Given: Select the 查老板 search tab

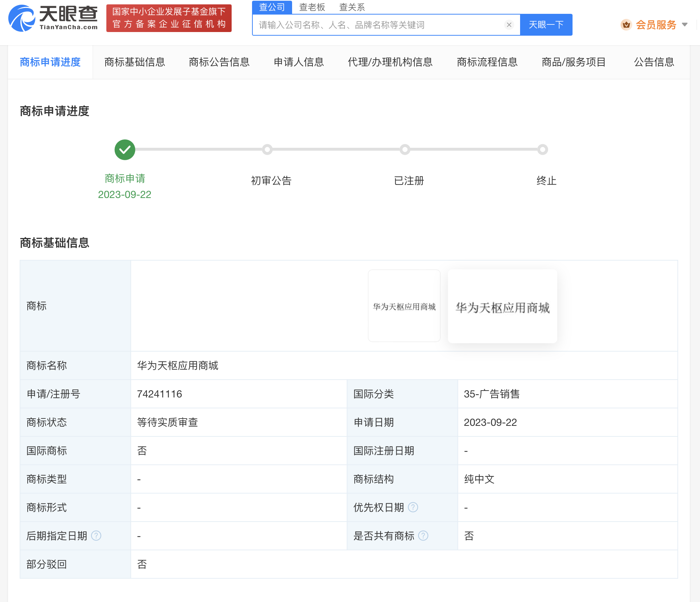Looking at the screenshot, I should (312, 7).
